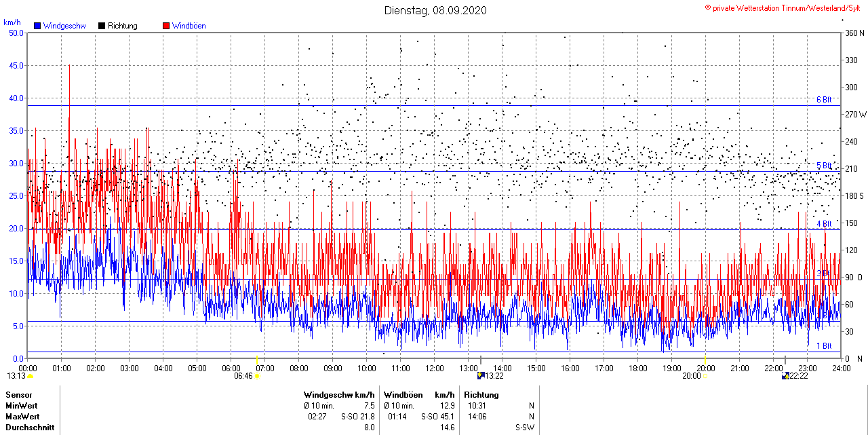
Task: Click the Durchschnitt row label
Action: (x=30, y=428)
